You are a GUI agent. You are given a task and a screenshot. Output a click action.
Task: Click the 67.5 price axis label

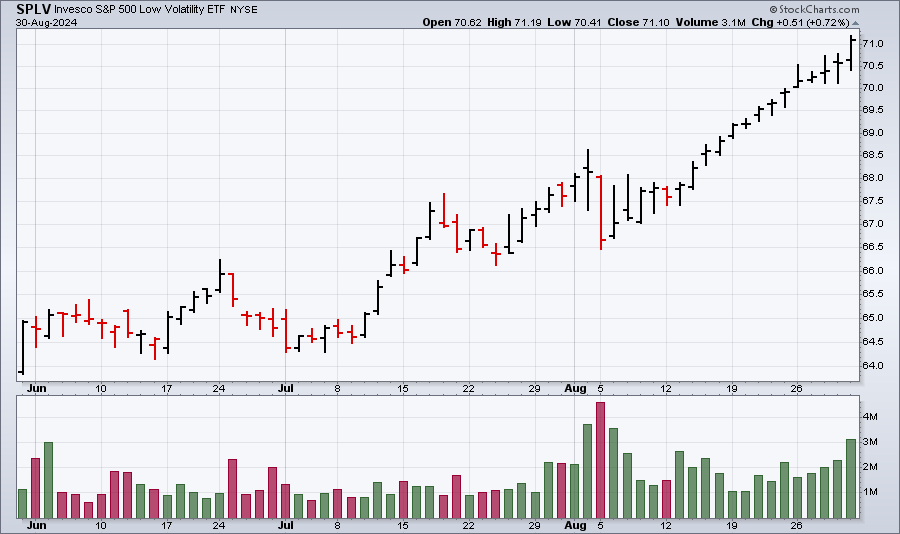[x=872, y=201]
